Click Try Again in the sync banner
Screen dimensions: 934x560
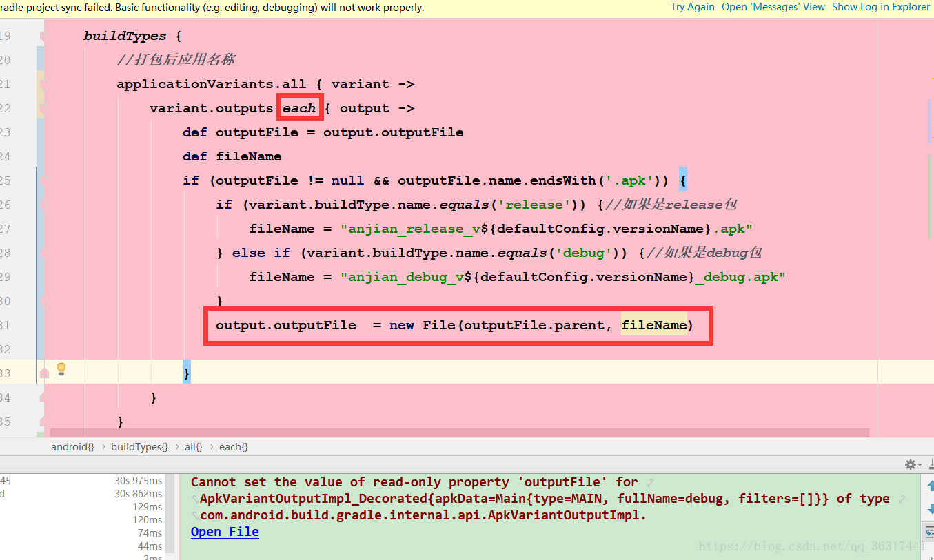(693, 7)
